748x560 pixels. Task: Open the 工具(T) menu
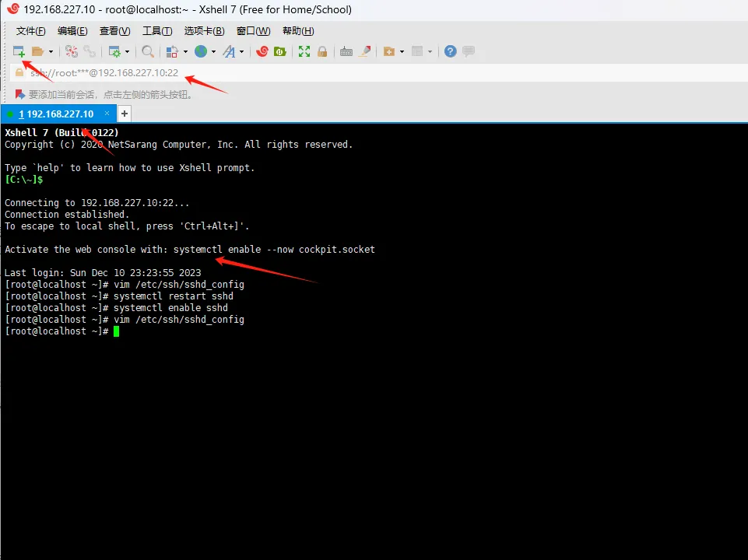pyautogui.click(x=157, y=31)
